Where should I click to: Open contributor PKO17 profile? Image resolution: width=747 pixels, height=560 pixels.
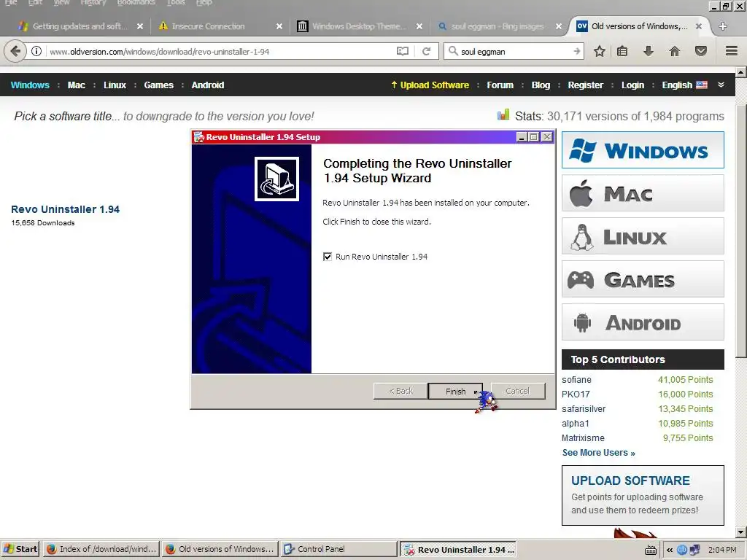coord(576,394)
